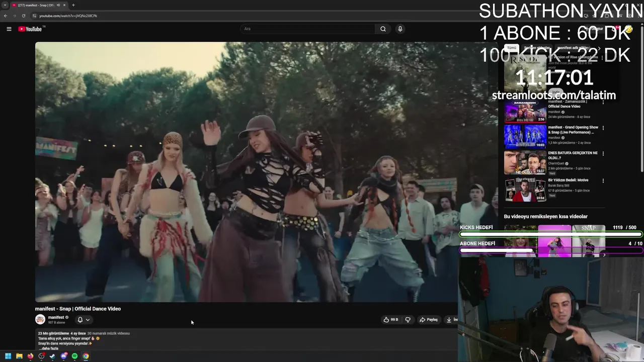
Task: Open 'Zamansızdık | Official Dance Video' title
Action: tap(568, 104)
